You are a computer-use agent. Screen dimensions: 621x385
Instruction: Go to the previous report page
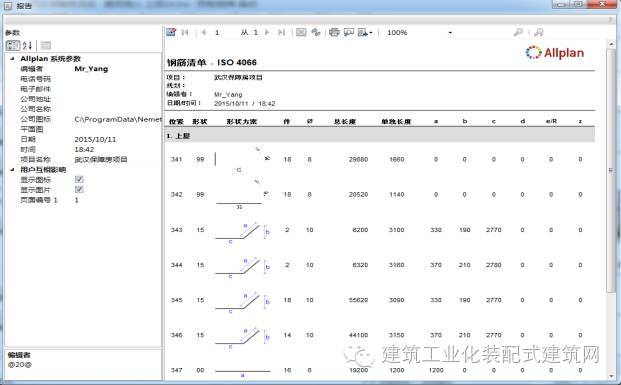click(203, 32)
